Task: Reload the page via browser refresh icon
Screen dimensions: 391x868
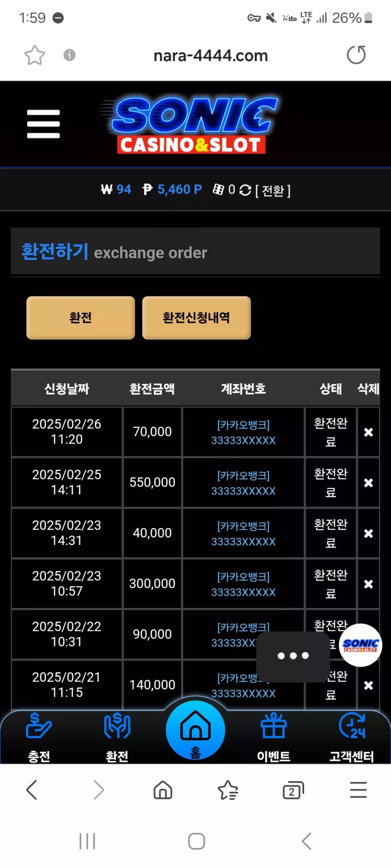Action: (356, 55)
